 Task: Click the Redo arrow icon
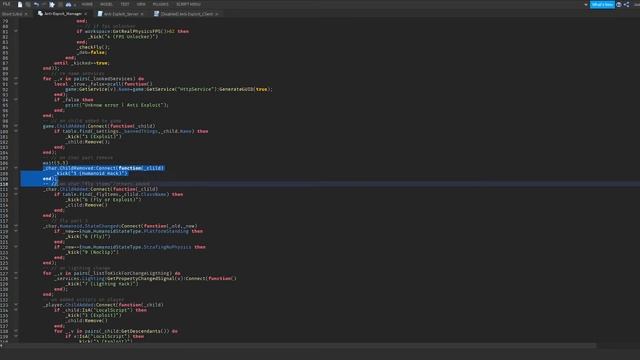click(44, 4)
